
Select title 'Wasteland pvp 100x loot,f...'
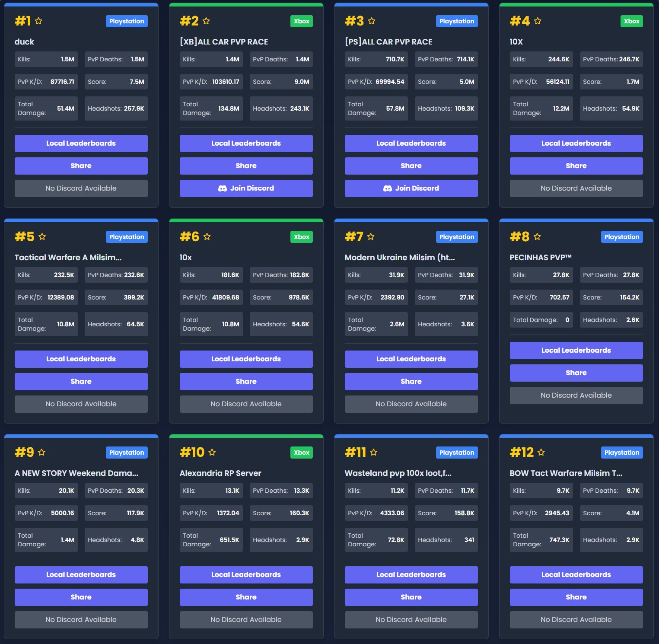pyautogui.click(x=398, y=473)
